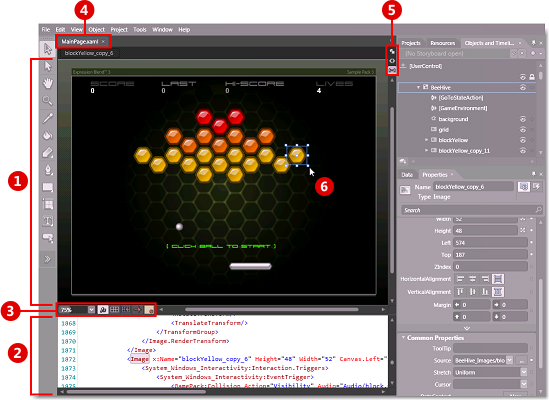The width and height of the screenshot is (549, 400).
Task: Select the TextBlock text tool
Action: pos(48,221)
